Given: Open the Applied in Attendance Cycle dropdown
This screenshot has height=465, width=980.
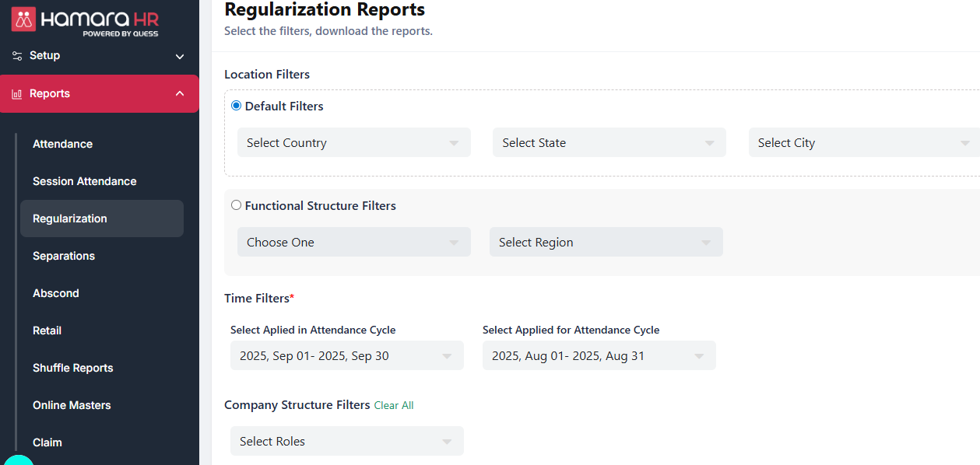Looking at the screenshot, I should pos(347,356).
